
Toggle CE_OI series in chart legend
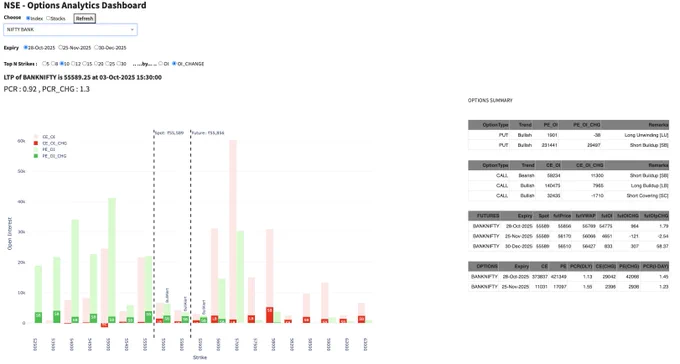45,137
